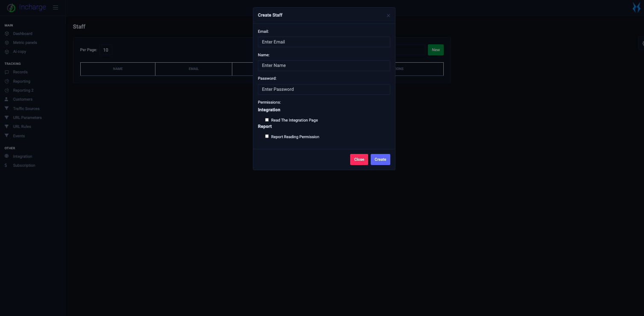Screen dimensions: 644x316
Task: Open Records in the sidebar
Action: 20,72
